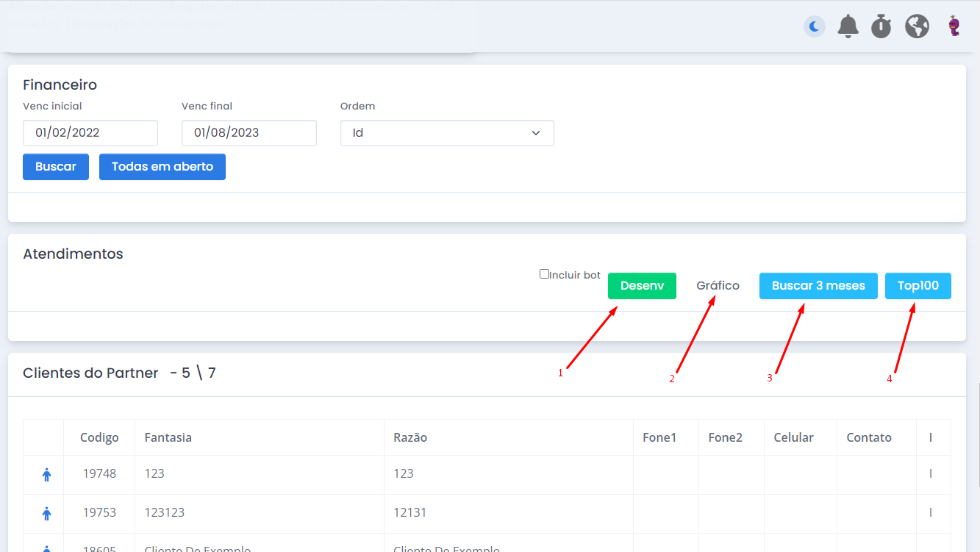Click the Top100 button
Screen dimensions: 980x552
pos(918,286)
